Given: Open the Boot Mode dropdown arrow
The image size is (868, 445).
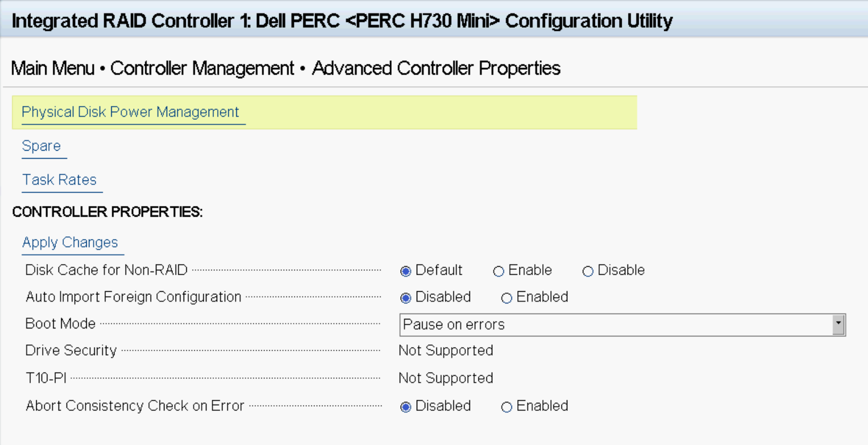Looking at the screenshot, I should click(x=838, y=324).
